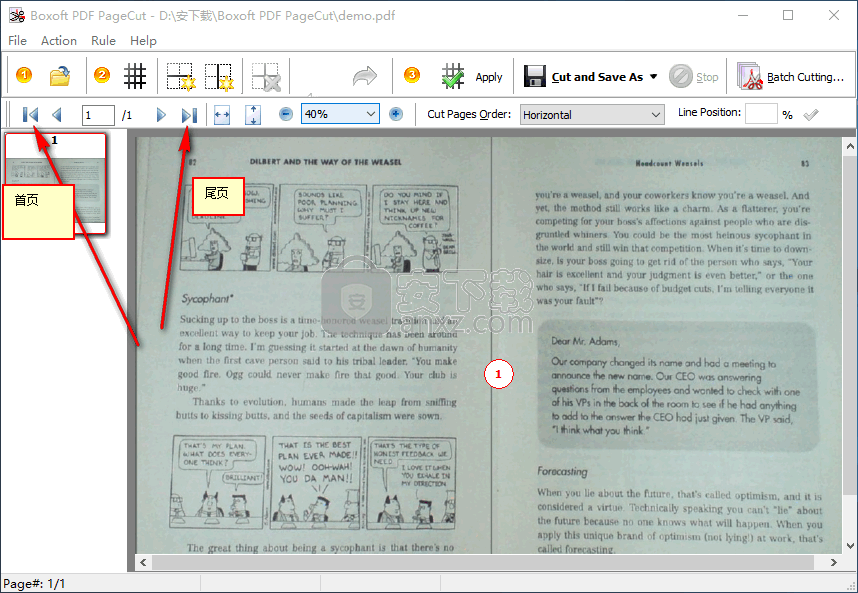
Task: Click Apply text label
Action: click(x=489, y=77)
